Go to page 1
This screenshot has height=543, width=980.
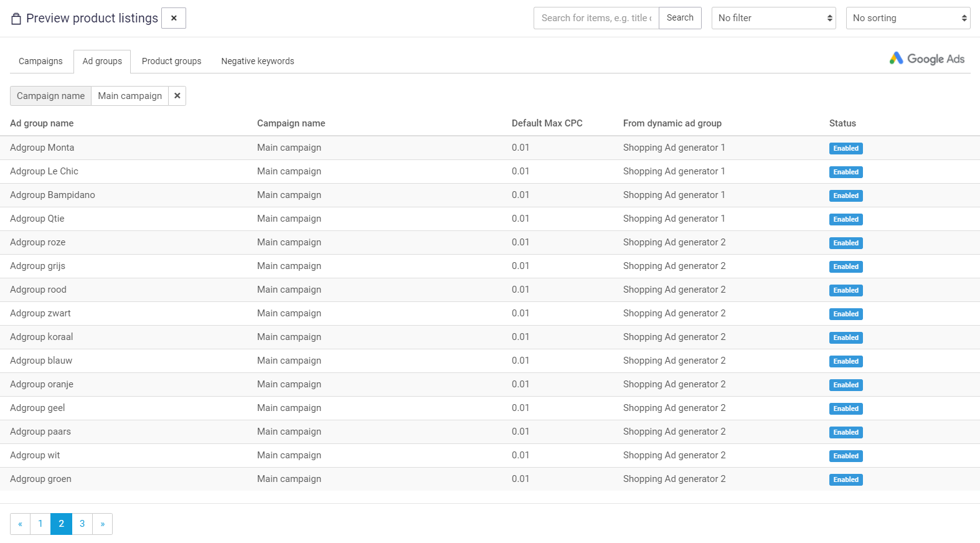pyautogui.click(x=40, y=524)
